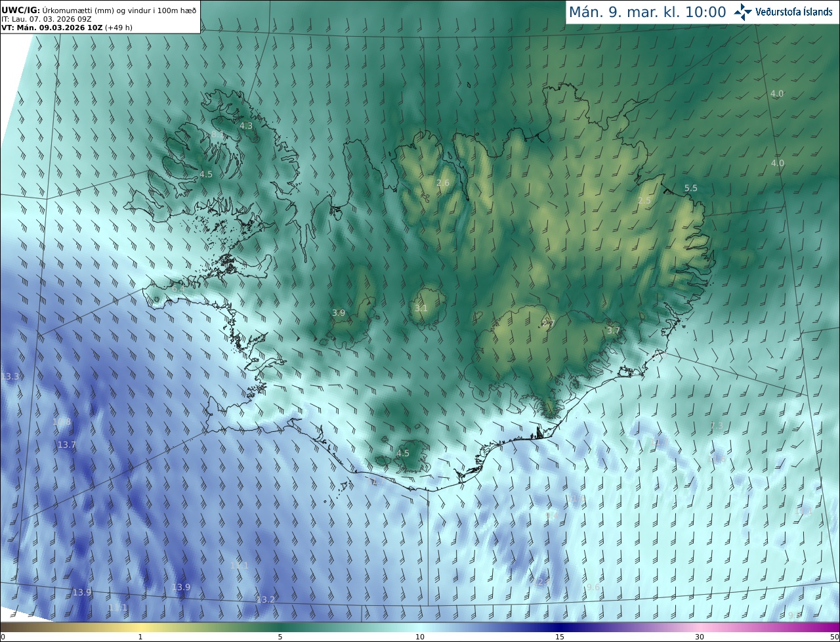Click the 5.5 value on the east coast
This screenshot has width=840, height=642.
pyautogui.click(x=691, y=188)
